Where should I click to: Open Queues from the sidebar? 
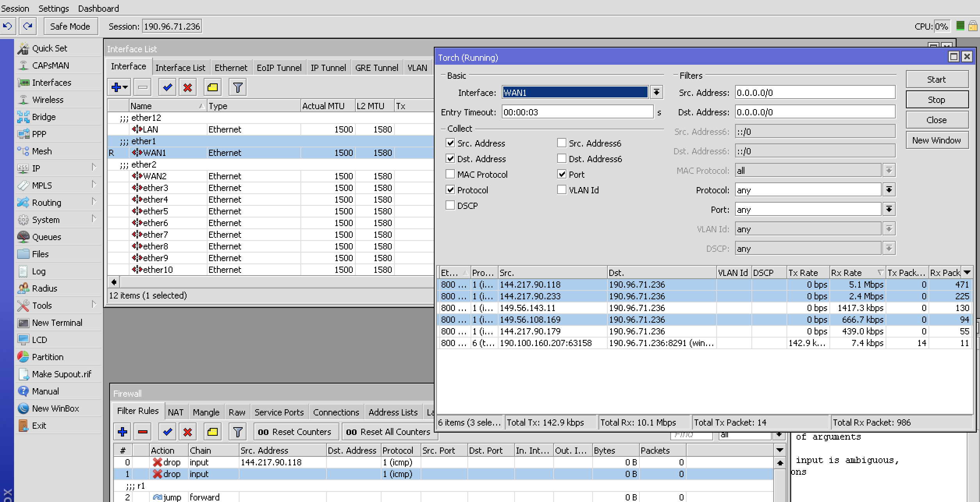tap(46, 237)
